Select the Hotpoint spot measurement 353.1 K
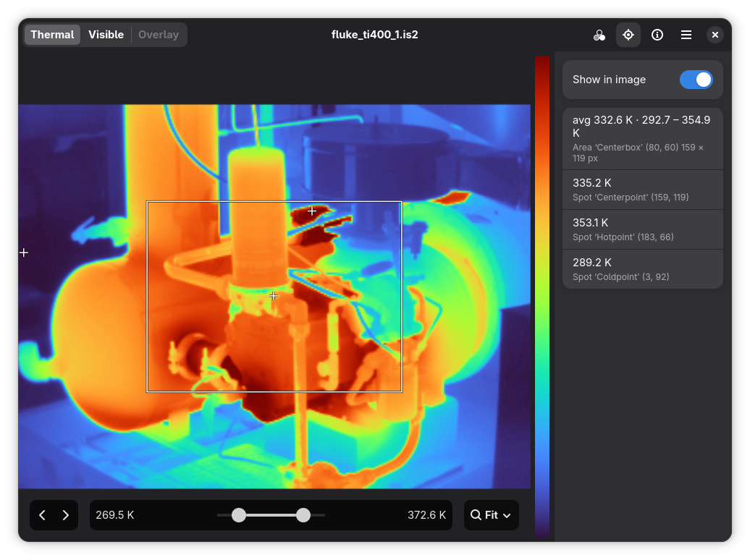This screenshot has height=560, width=750. click(x=642, y=229)
